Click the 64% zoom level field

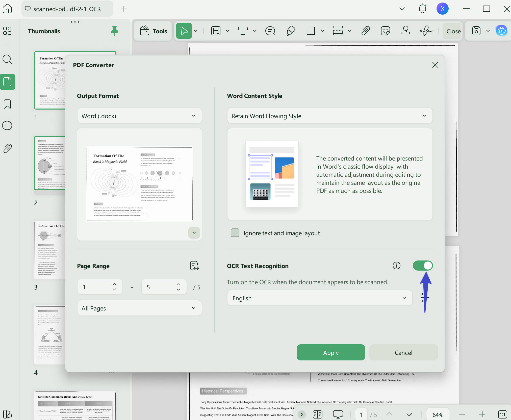438,414
